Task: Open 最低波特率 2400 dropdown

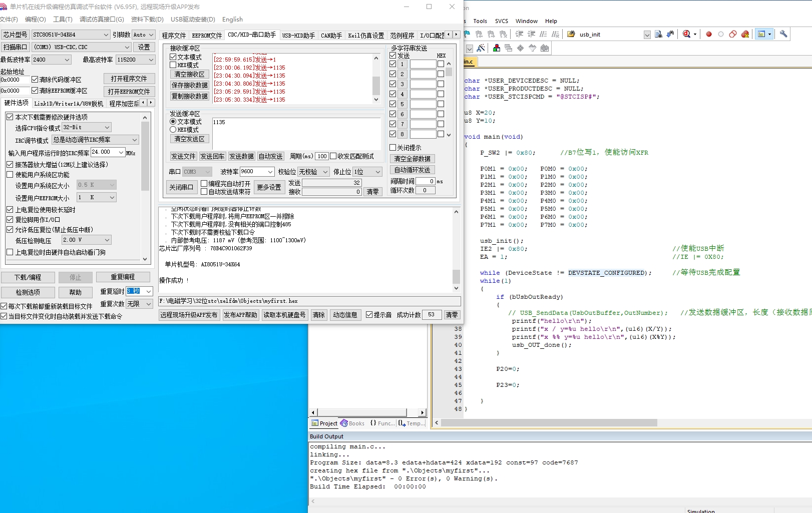Action: pos(52,60)
